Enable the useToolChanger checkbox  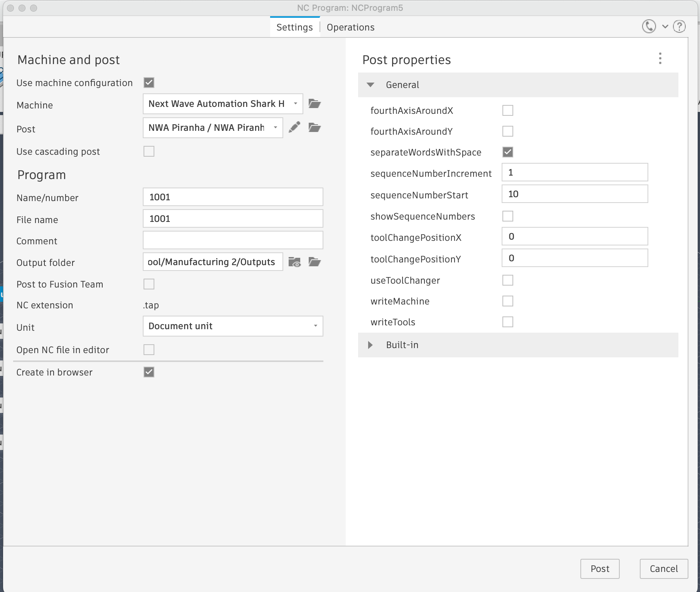[508, 280]
